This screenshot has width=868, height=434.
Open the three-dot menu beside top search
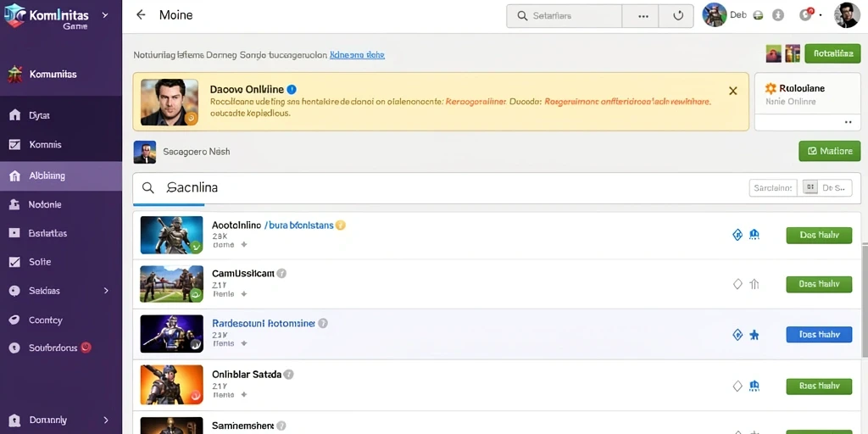[643, 16]
